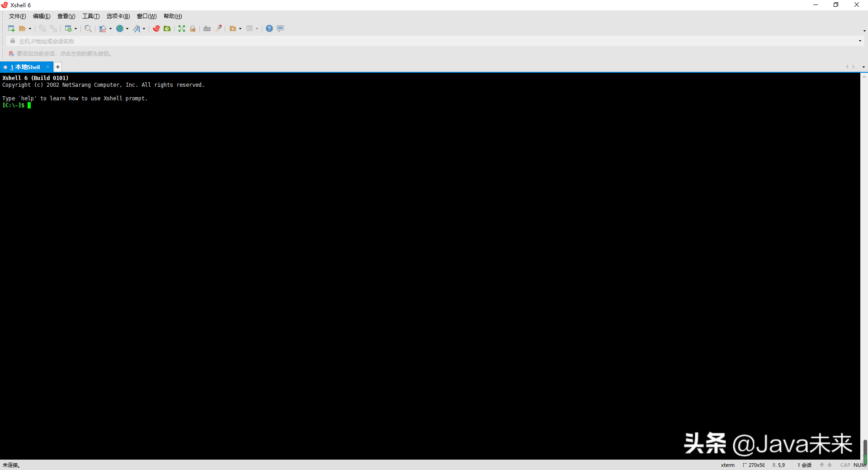Viewport: 868px width, 470px height.
Task: Click the reconnect chain icon
Action: 53,28
